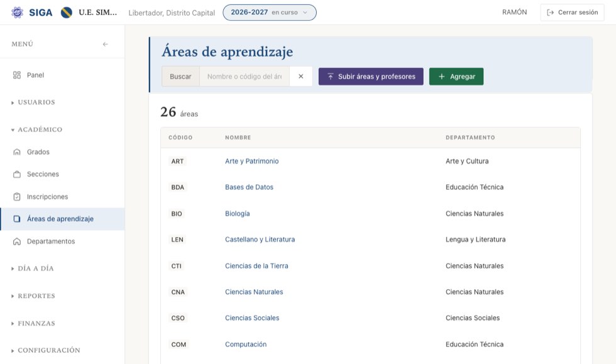The width and height of the screenshot is (616, 364).
Task: Click the LEN code badge
Action: [177, 240]
